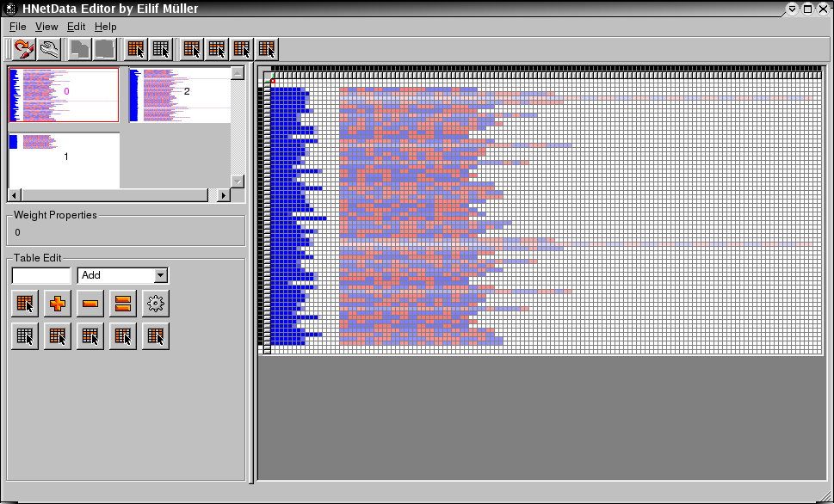The width and height of the screenshot is (834, 504).
Task: Click Table Edit even-rows selection grid button
Action: point(90,336)
